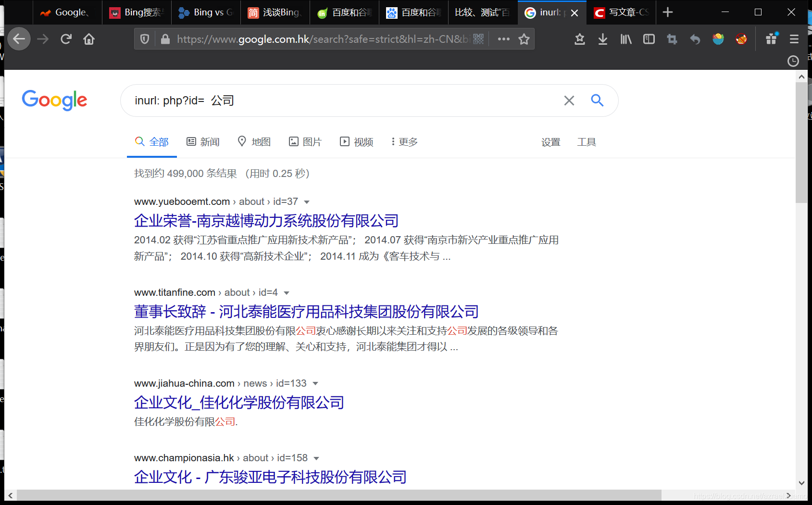This screenshot has width=812, height=505.
Task: Expand dropdown next to championasia.hk id=158
Action: coord(316,458)
